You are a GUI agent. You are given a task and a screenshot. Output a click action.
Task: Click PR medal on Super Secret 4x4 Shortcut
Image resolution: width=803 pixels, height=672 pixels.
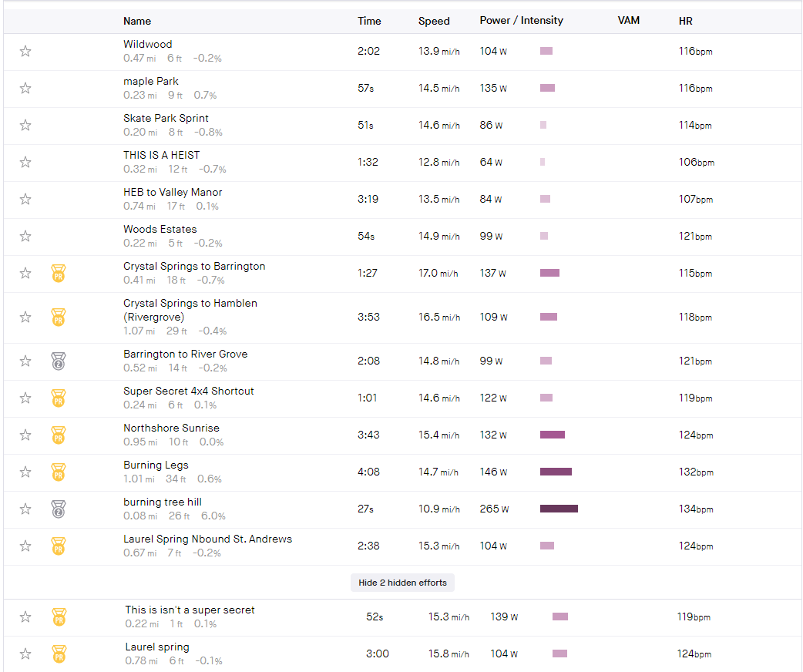(59, 398)
